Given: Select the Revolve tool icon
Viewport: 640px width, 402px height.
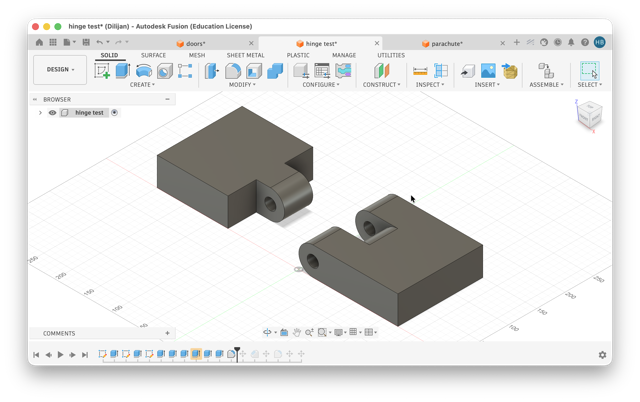Looking at the screenshot, I should (144, 71).
